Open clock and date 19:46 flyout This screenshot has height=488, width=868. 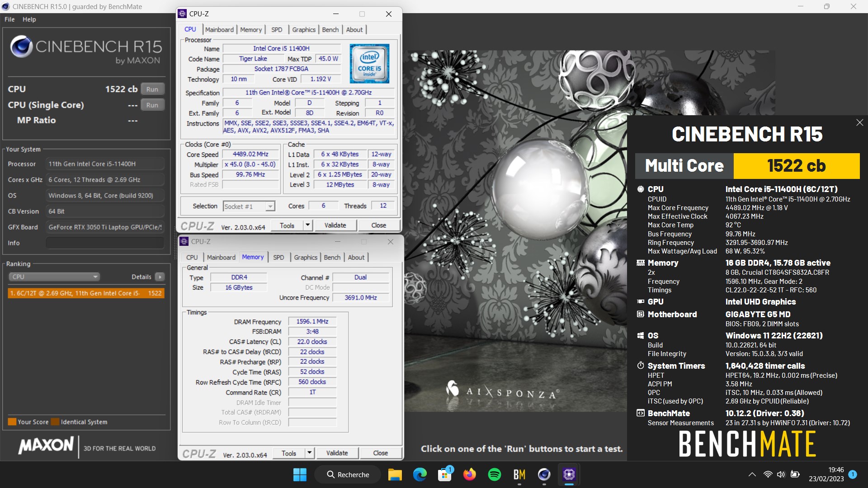(x=826, y=474)
